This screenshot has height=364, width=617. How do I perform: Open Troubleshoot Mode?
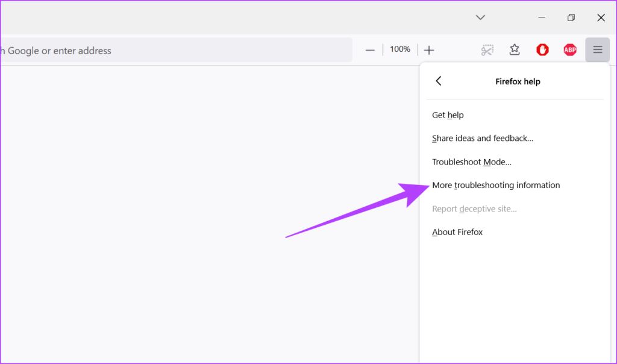tap(472, 162)
